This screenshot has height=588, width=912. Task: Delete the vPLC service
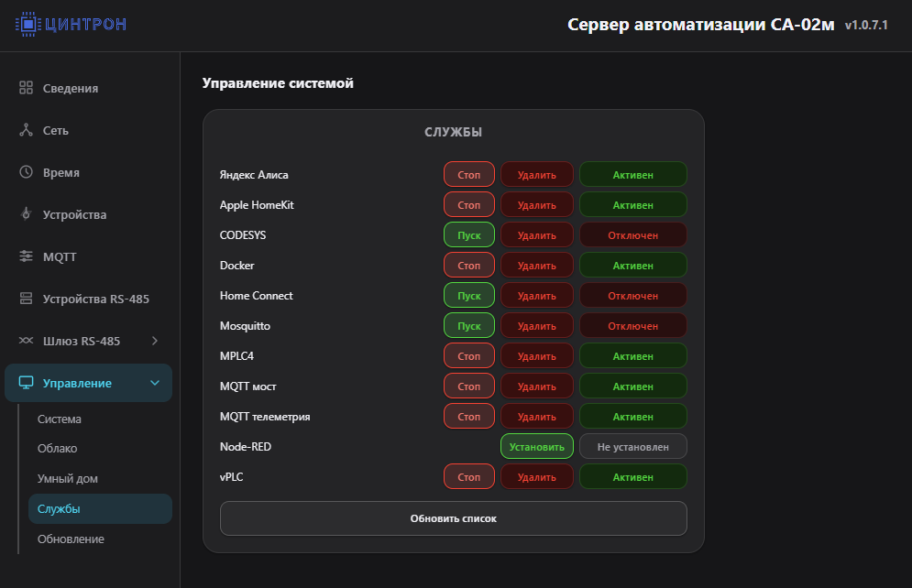537,476
